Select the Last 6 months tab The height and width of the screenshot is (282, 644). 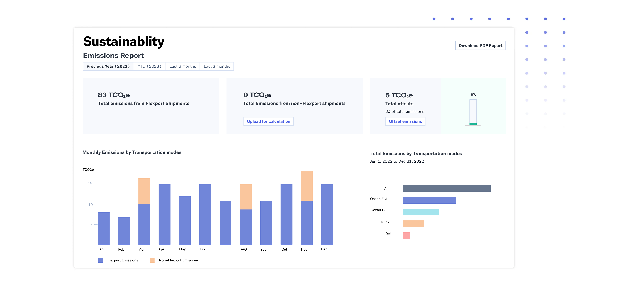tap(183, 66)
